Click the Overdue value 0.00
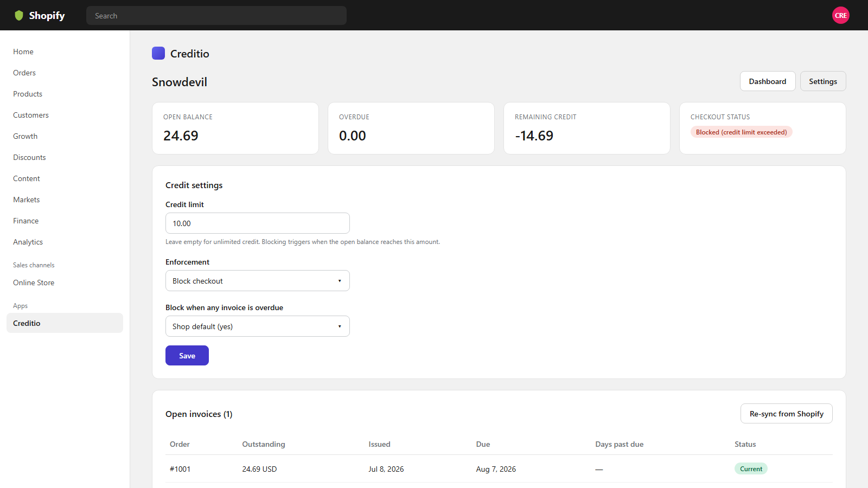 pos(353,136)
